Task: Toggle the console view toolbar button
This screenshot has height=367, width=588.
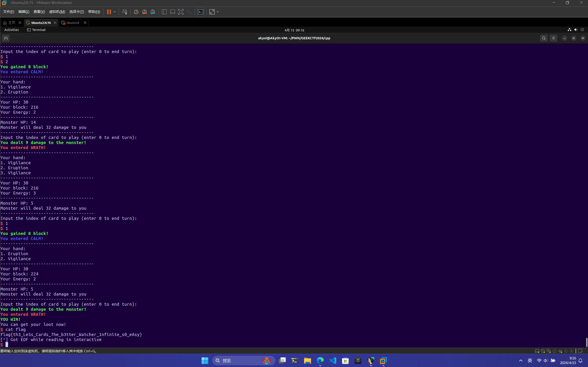Action: (201, 12)
